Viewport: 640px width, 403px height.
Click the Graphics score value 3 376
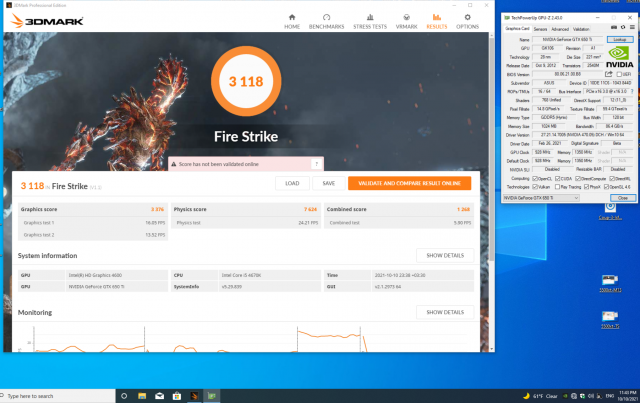157,209
